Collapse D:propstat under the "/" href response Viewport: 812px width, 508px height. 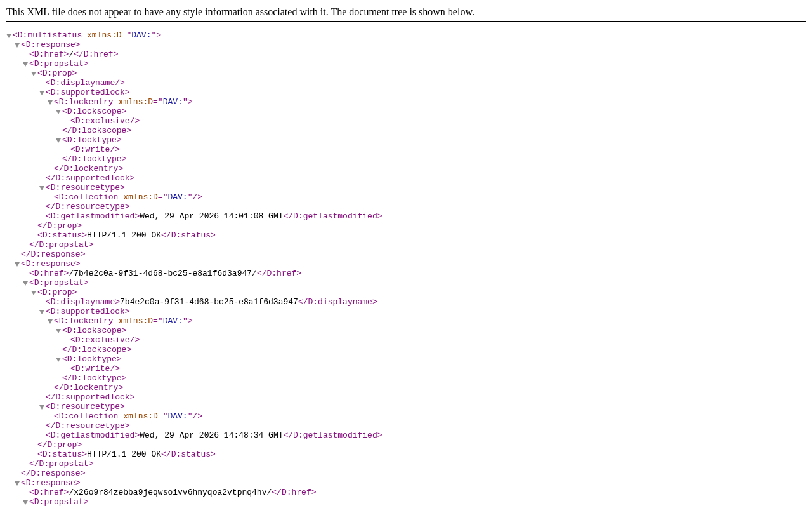25,64
